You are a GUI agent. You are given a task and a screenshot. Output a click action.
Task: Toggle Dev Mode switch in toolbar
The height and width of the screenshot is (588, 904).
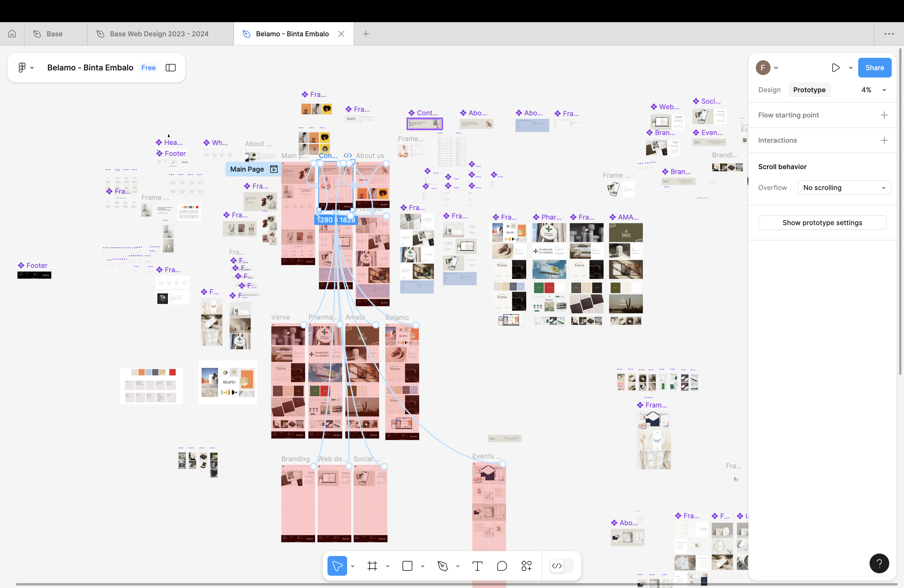pyautogui.click(x=557, y=566)
